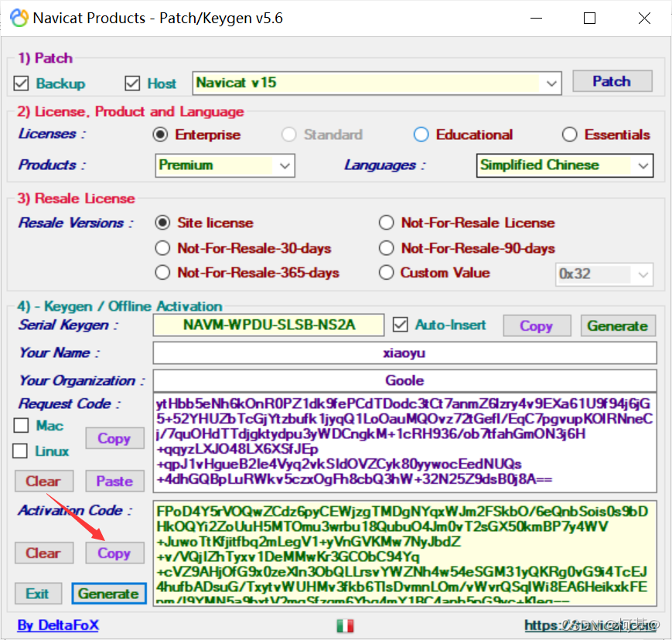672x640 pixels.
Task: Click the '1) Patch' group heading
Action: (x=45, y=58)
